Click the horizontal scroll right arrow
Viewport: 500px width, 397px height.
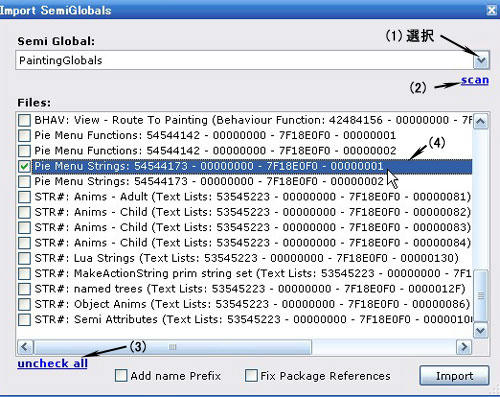point(464,347)
